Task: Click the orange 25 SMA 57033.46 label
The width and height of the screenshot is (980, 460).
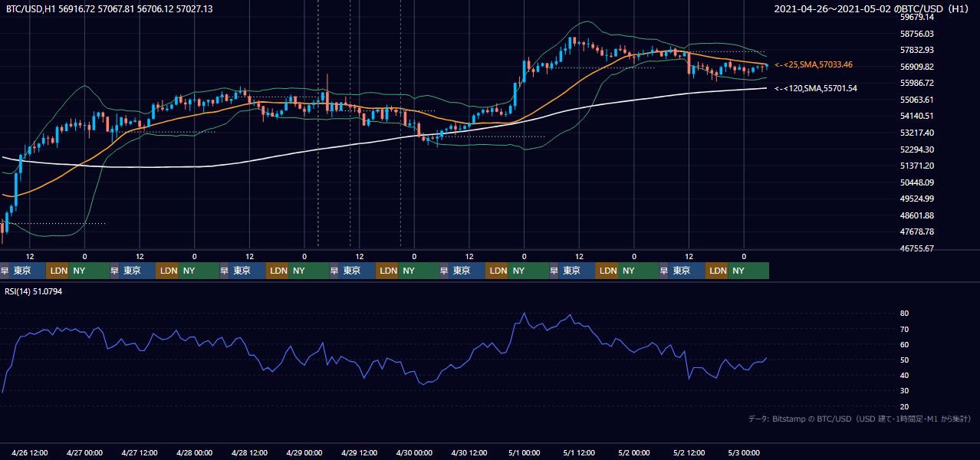Action: point(814,65)
